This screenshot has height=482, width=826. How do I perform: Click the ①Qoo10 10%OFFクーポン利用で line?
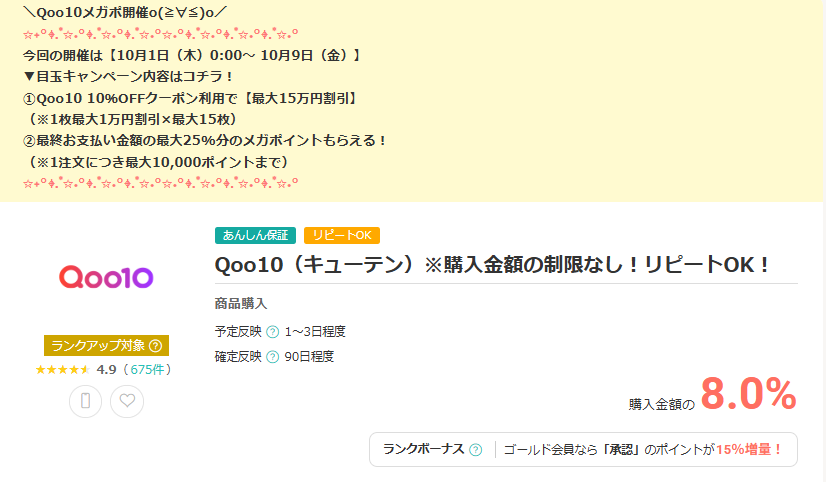[x=192, y=98]
